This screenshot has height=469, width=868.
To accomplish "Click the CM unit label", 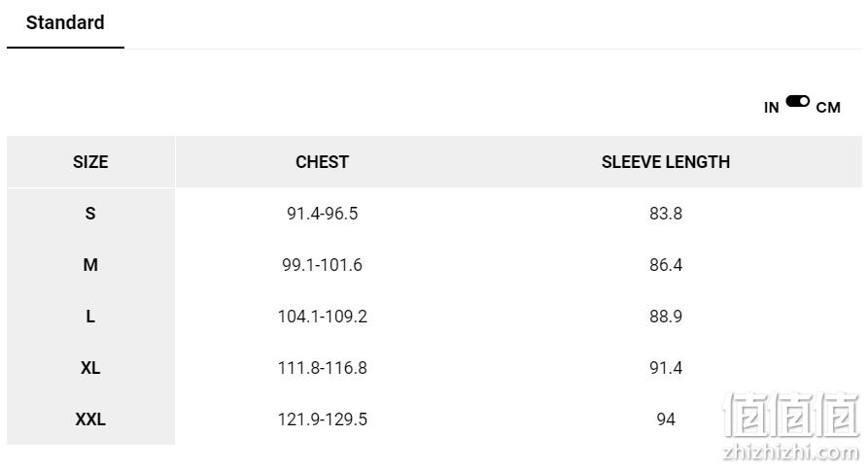I will point(828,107).
